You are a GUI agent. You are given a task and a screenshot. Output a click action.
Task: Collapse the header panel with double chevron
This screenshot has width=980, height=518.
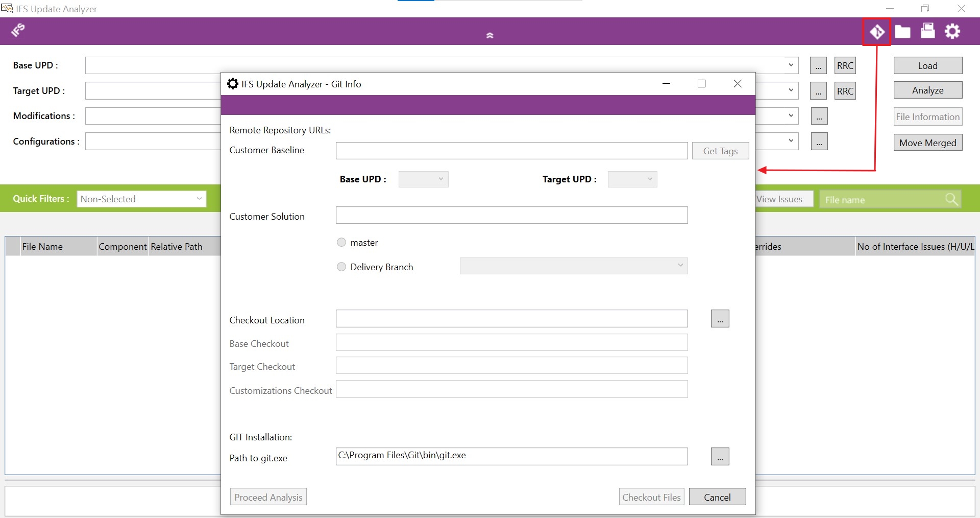coord(489,36)
